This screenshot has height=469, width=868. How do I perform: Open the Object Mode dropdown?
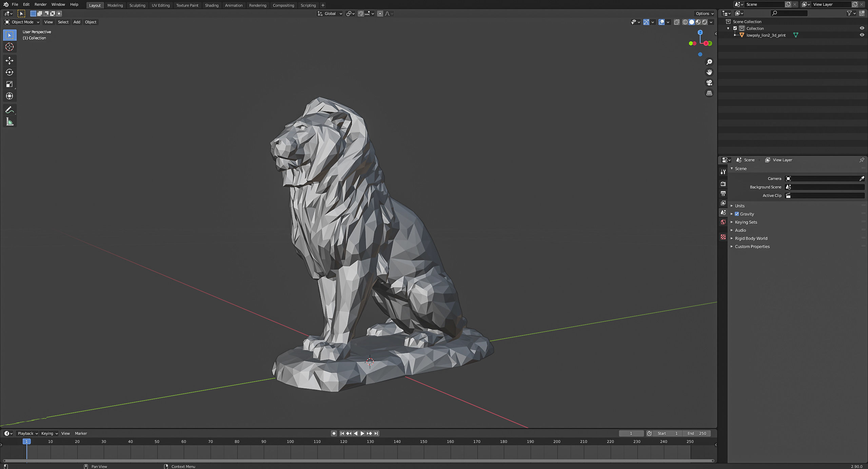[22, 22]
